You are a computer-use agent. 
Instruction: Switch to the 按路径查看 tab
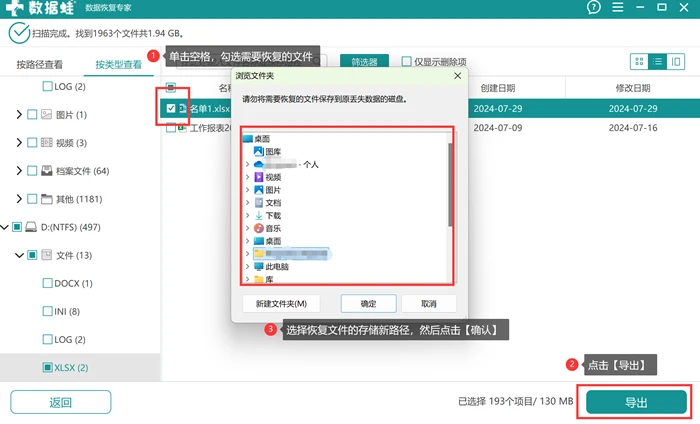[x=40, y=65]
